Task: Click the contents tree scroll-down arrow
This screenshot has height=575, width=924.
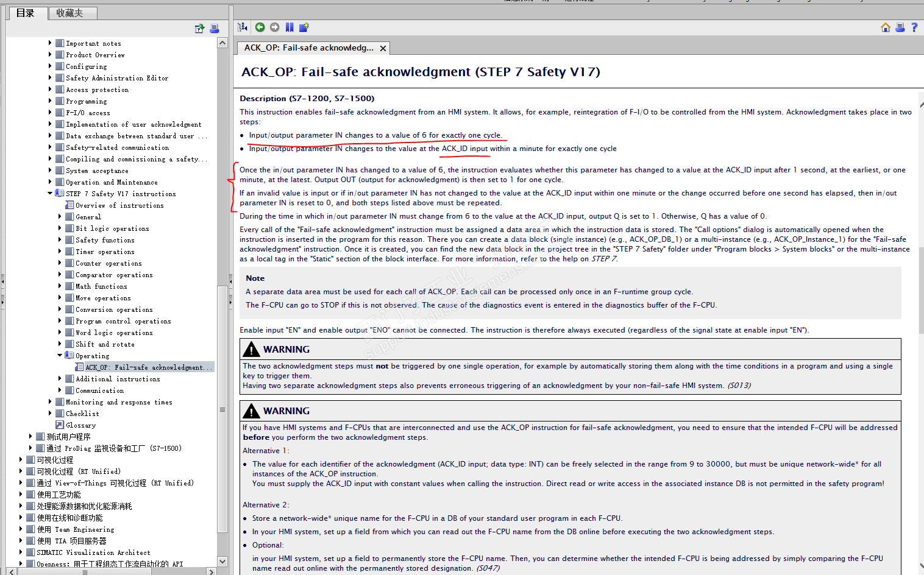Action: click(x=222, y=562)
